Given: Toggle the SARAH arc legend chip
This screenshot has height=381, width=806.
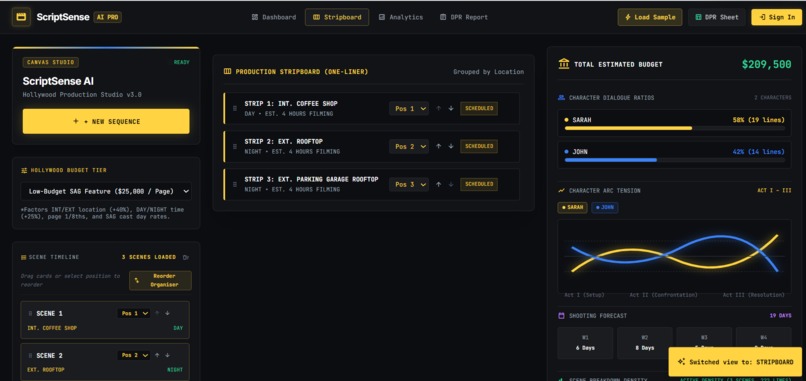Looking at the screenshot, I should point(573,208).
